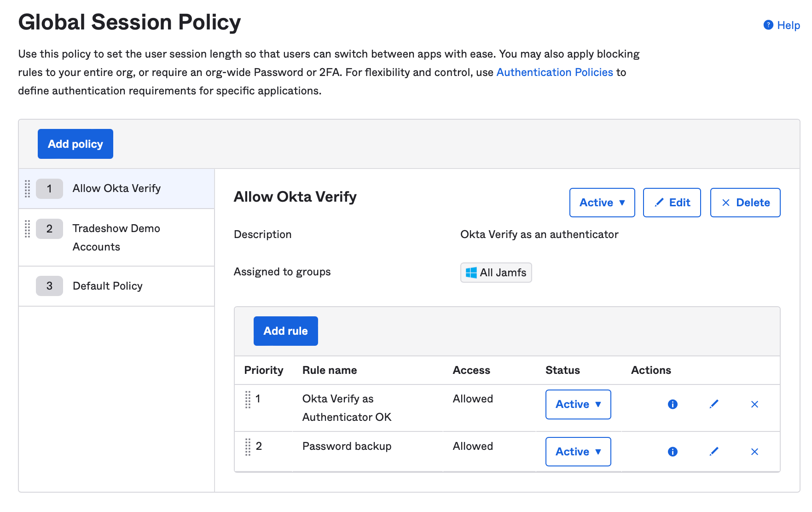Screen dimensions: 812x512
Task: Click description text Okta Verify as an authenticator
Action: point(539,234)
